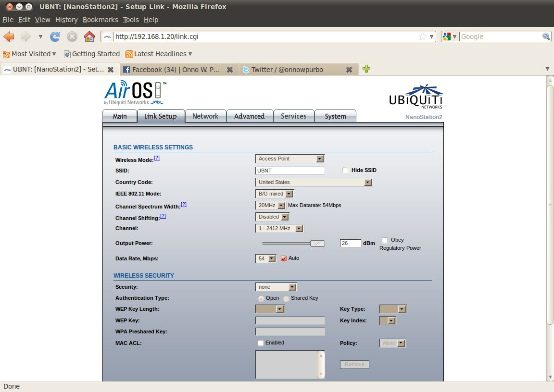Open the Security type dropdown

coord(276,287)
